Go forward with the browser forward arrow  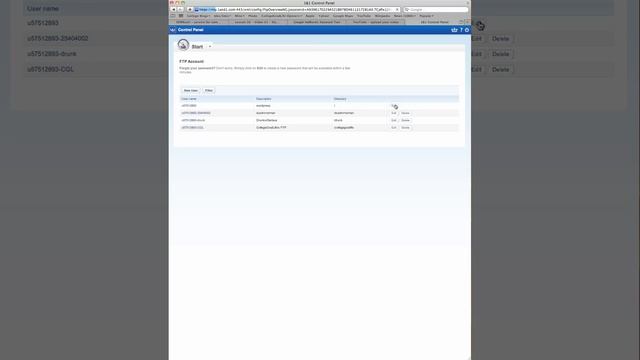coord(180,9)
